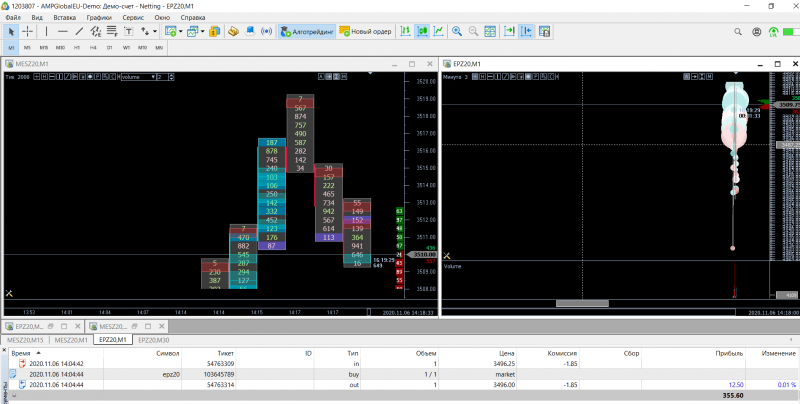Switch to the MESZ20,M15 chart tab
Image resolution: width=800 pixels, height=404 pixels.
pos(25,340)
